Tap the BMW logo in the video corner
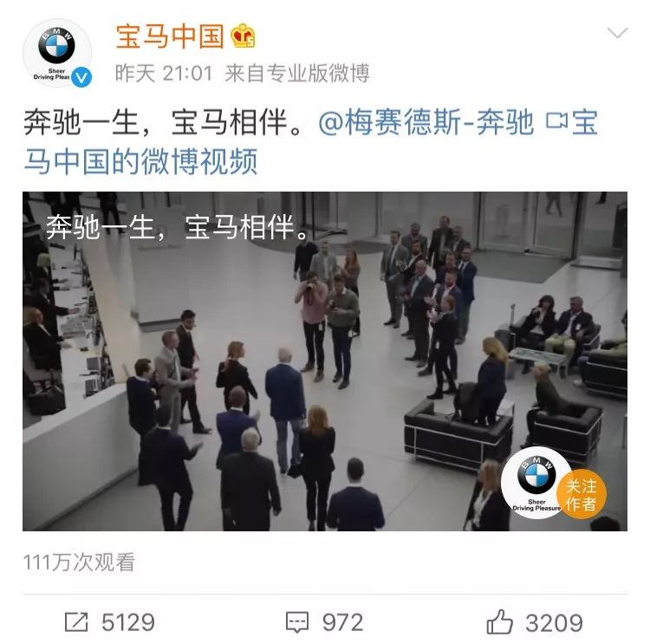650x644 pixels. [x=536, y=483]
